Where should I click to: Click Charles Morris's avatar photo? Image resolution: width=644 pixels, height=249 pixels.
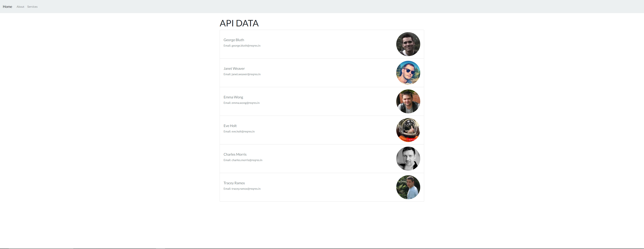(408, 159)
